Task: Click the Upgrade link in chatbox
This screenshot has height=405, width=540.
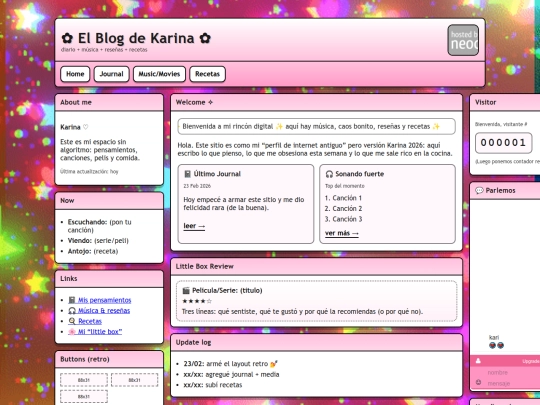Action: point(531,361)
